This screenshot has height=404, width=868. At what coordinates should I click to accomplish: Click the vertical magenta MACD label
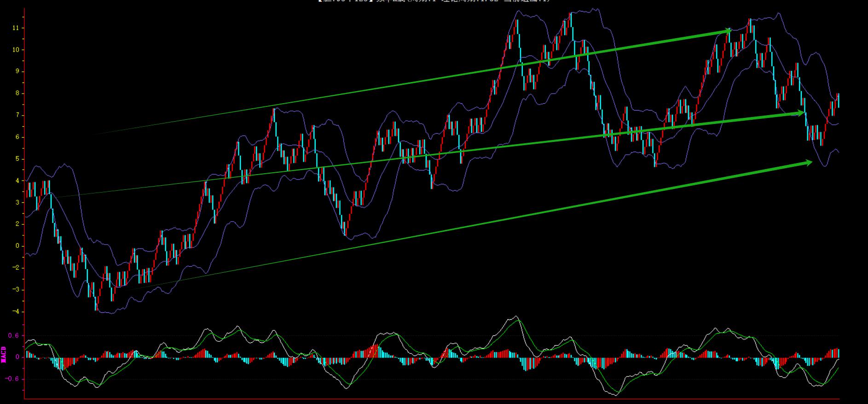tap(4, 355)
